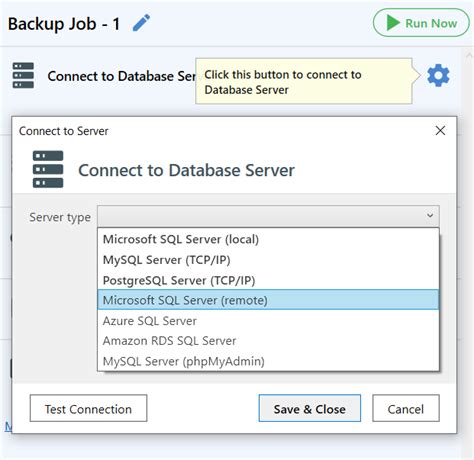The width and height of the screenshot is (474, 460).
Task: Open database connection settings gear icon
Action: click(438, 76)
